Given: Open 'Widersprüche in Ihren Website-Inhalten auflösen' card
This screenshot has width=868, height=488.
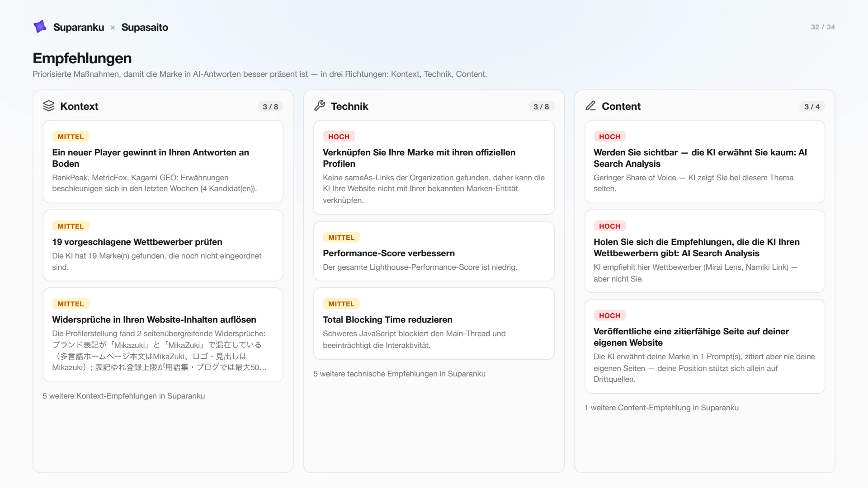Looking at the screenshot, I should pyautogui.click(x=163, y=335).
